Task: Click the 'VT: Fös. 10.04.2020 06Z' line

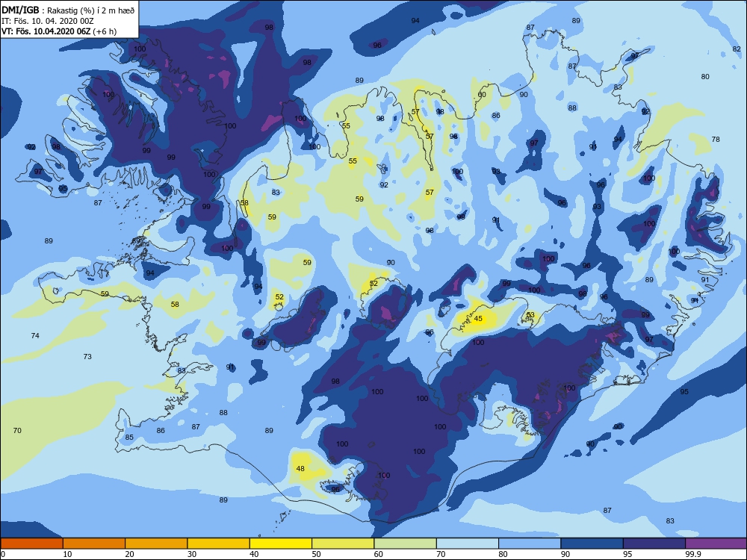Action: point(46,31)
